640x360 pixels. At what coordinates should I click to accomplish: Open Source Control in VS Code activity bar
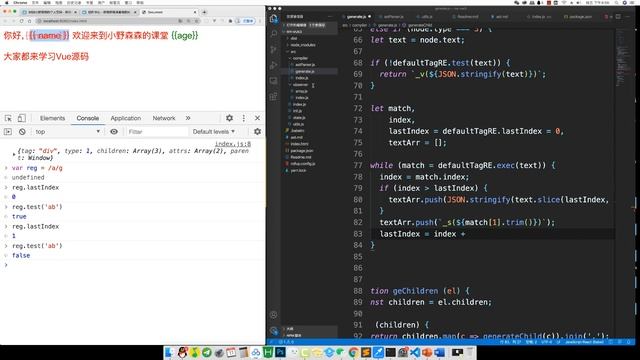click(x=274, y=50)
